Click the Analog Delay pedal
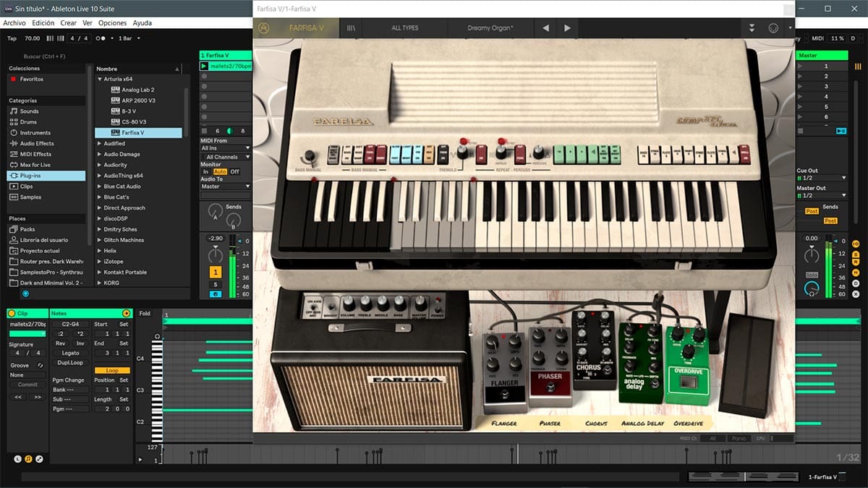Image resolution: width=868 pixels, height=488 pixels. 641,361
